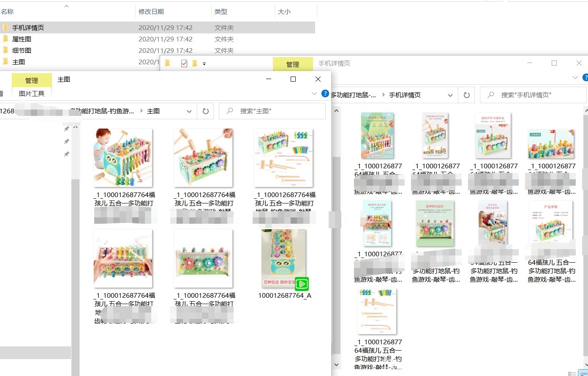The width and height of the screenshot is (588, 376).
Task: Open the 图片工具 ribbon tab
Action: (x=32, y=93)
